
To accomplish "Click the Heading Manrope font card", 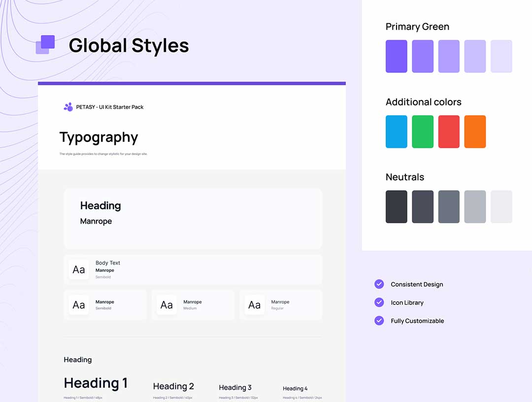I will click(193, 218).
